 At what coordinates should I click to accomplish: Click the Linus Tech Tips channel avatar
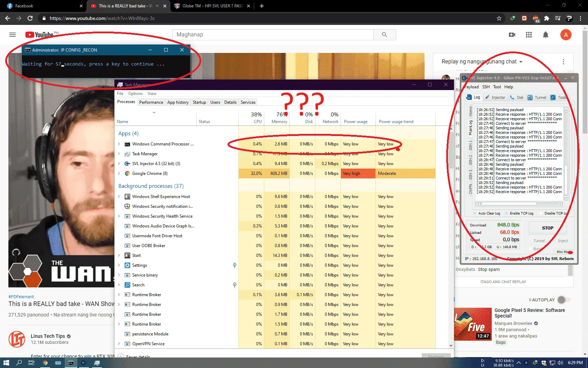pyautogui.click(x=17, y=339)
